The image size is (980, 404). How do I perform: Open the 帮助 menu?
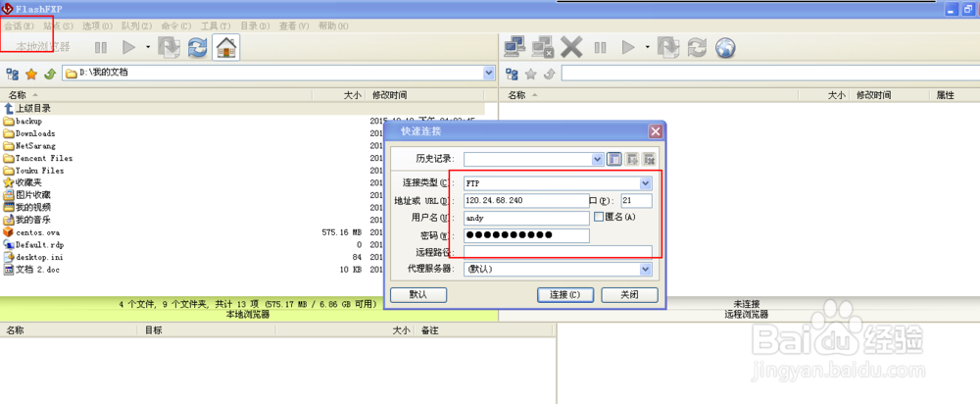[333, 25]
